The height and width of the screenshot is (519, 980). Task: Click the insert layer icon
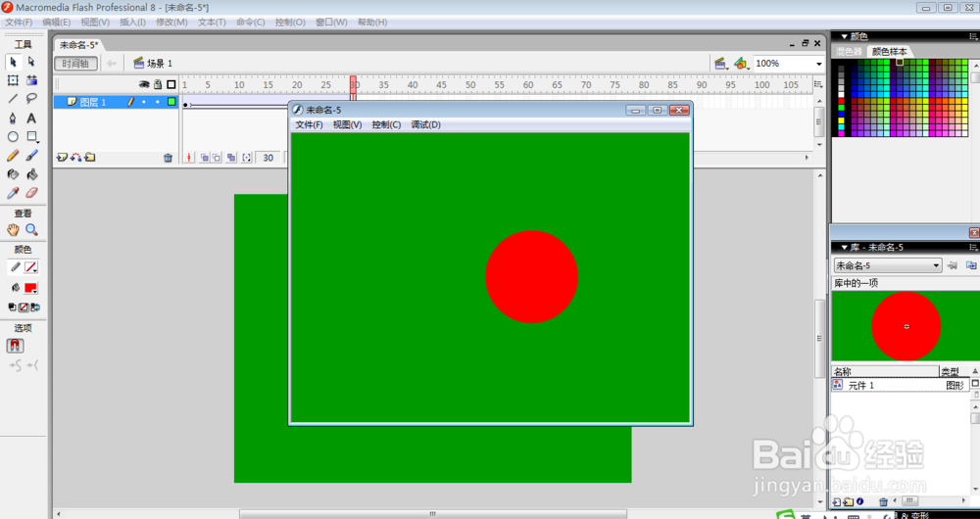point(62,158)
